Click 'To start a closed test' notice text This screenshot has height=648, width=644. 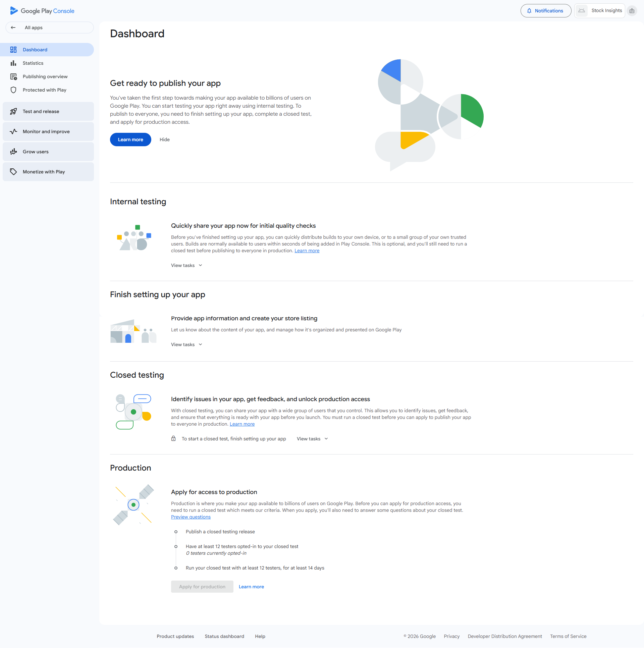tap(234, 439)
